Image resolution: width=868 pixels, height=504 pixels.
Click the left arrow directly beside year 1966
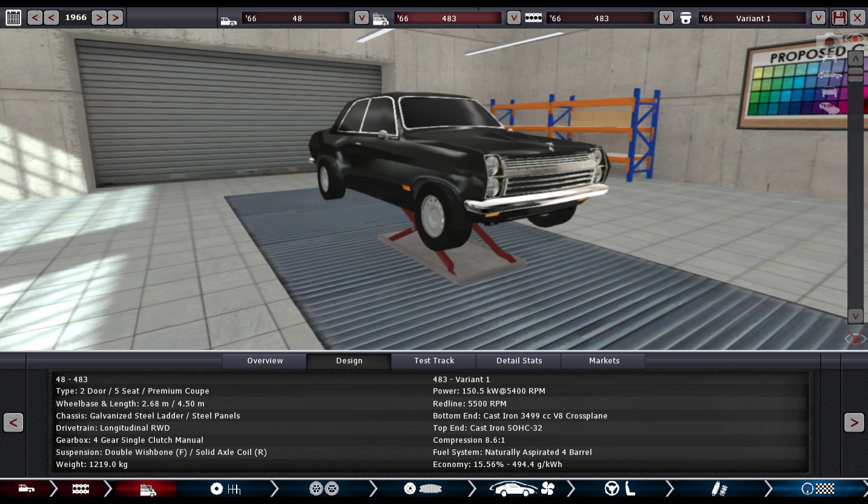51,18
